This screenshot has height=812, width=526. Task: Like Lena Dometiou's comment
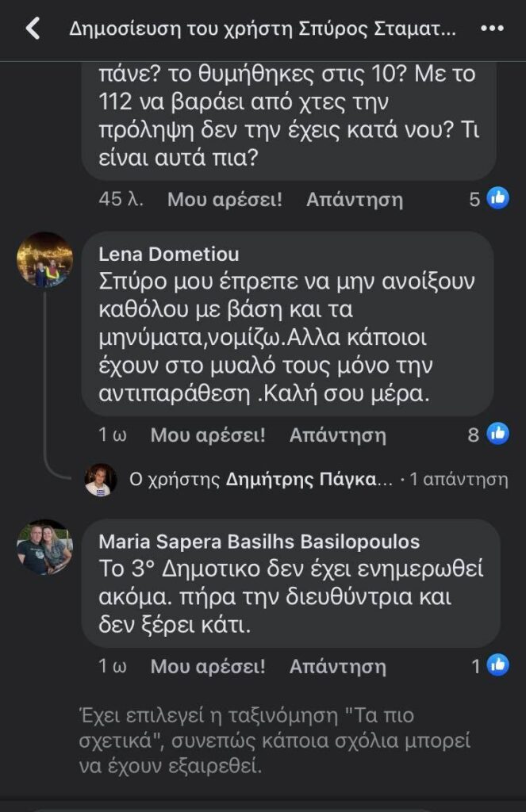click(208, 435)
